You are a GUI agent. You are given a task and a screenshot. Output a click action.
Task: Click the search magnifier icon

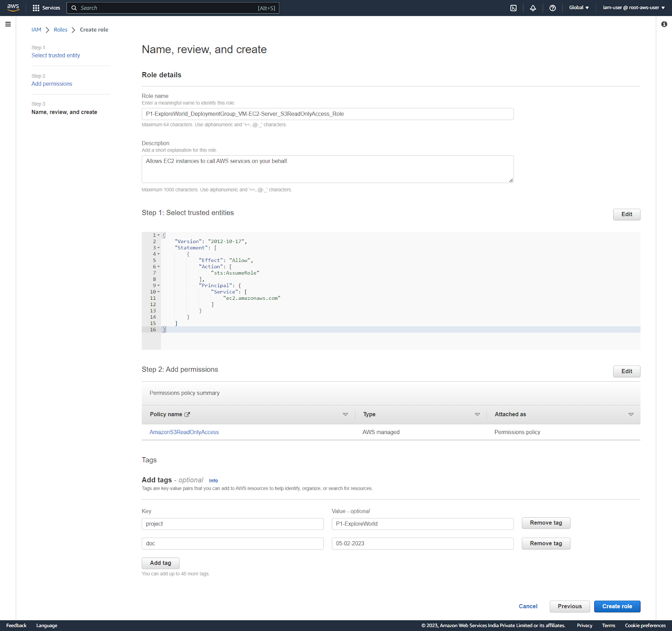pyautogui.click(x=74, y=8)
